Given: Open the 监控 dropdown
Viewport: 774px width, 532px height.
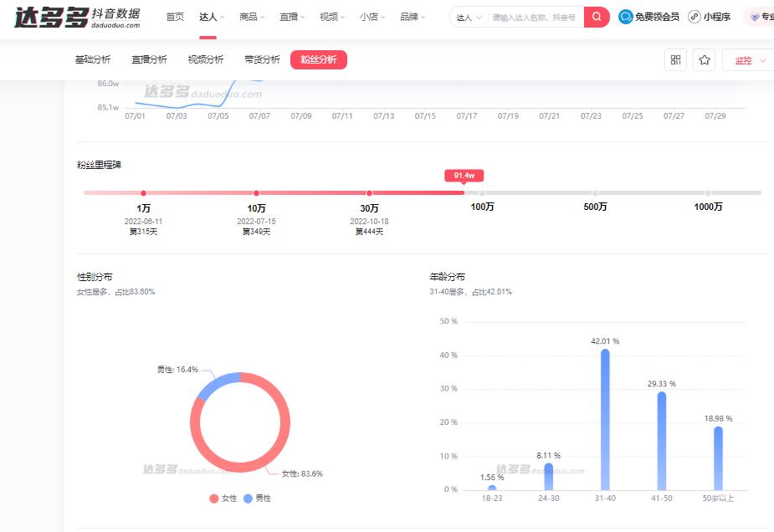Looking at the screenshot, I should tap(745, 59).
